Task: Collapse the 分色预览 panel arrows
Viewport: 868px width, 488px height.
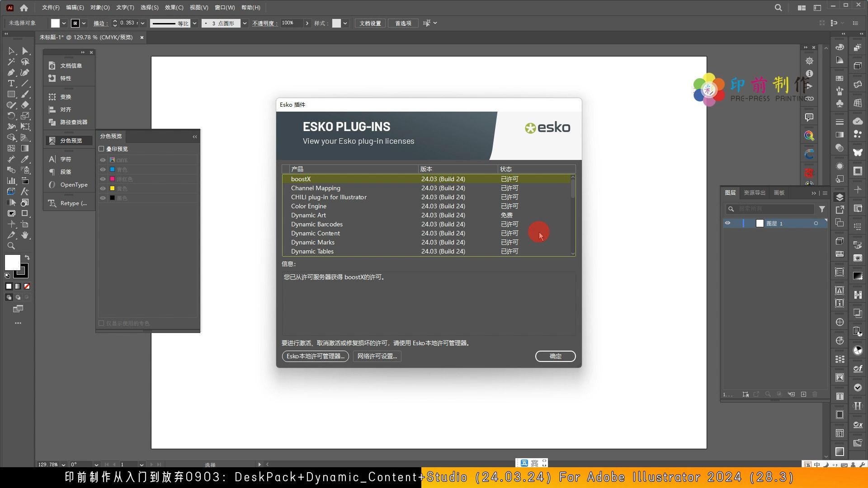Action: tap(195, 136)
